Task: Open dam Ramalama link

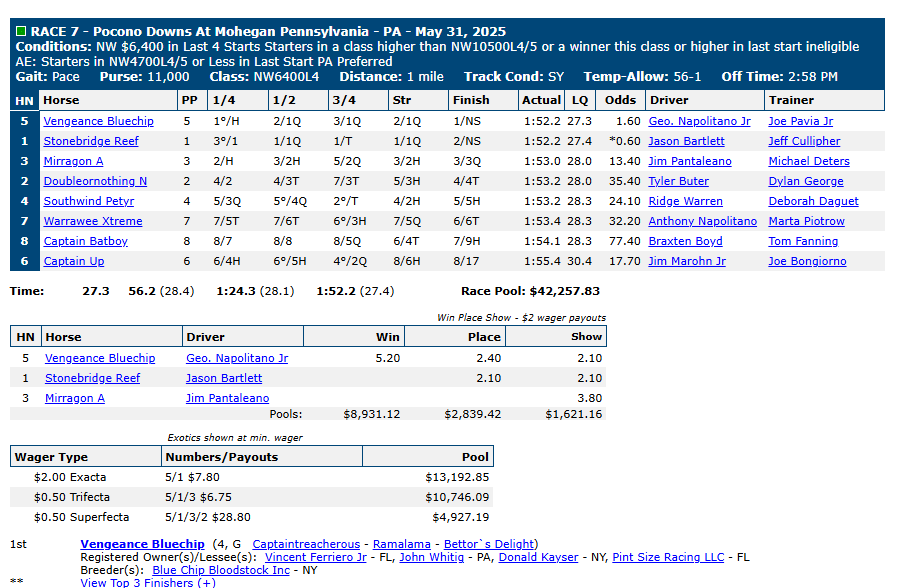Action: [401, 544]
